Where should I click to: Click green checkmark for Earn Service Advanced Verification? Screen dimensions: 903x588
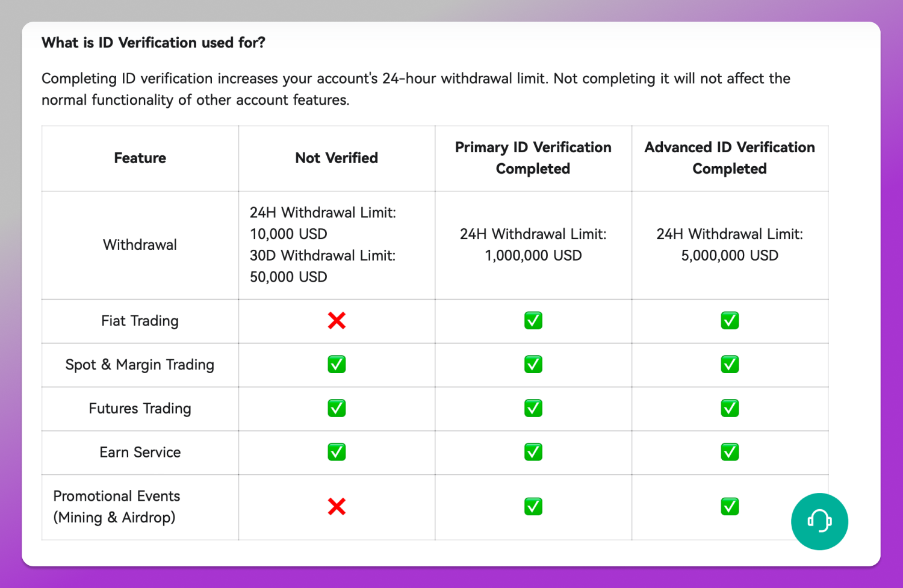[730, 452]
